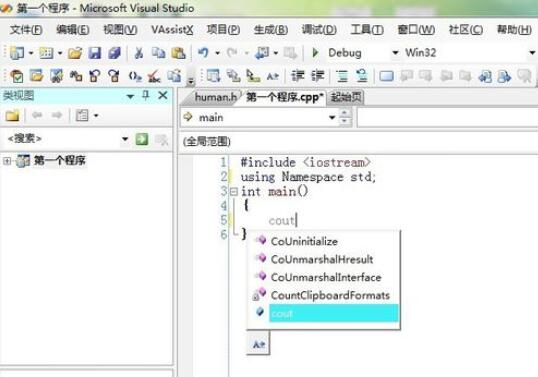This screenshot has width=538, height=377.
Task: Click the A+ tab below completion list
Action: coord(259,344)
